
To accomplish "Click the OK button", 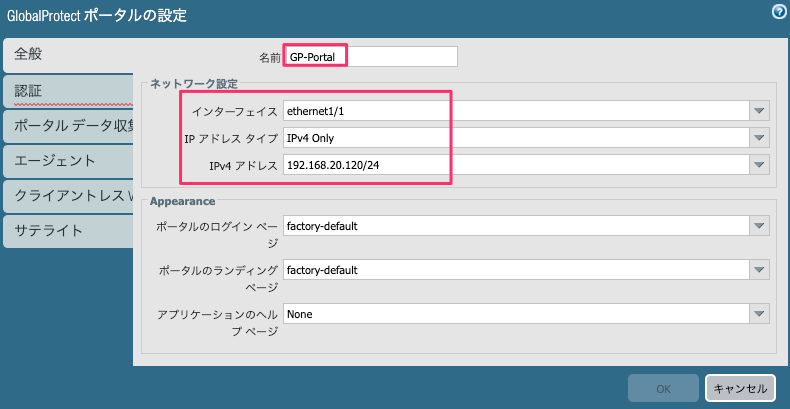I will point(663,388).
